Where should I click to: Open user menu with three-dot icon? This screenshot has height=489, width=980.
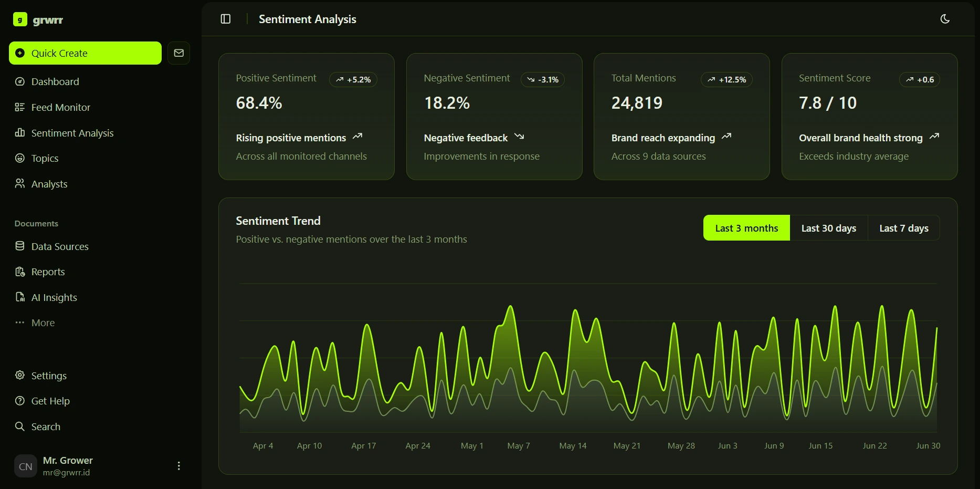(x=178, y=466)
